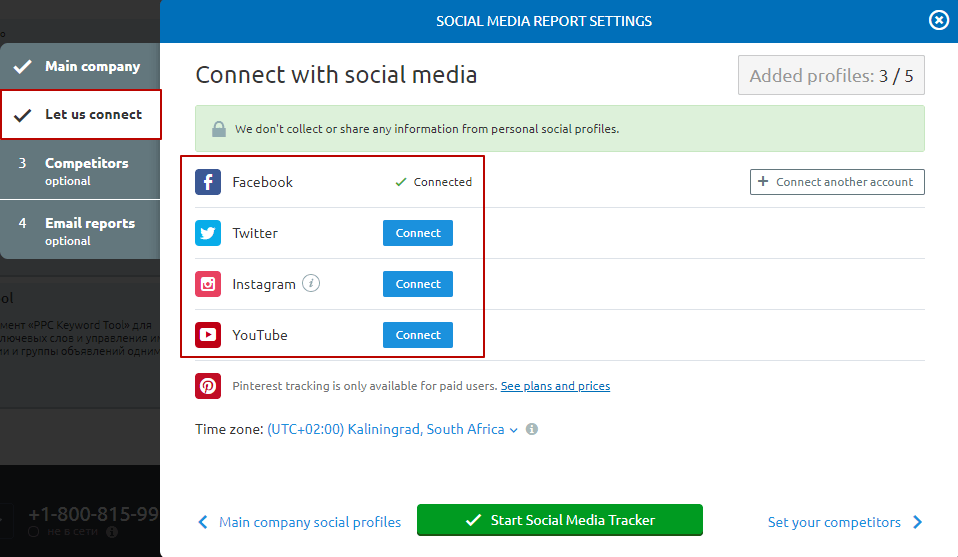The image size is (958, 557).
Task: Connect the Instagram account
Action: coord(418,284)
